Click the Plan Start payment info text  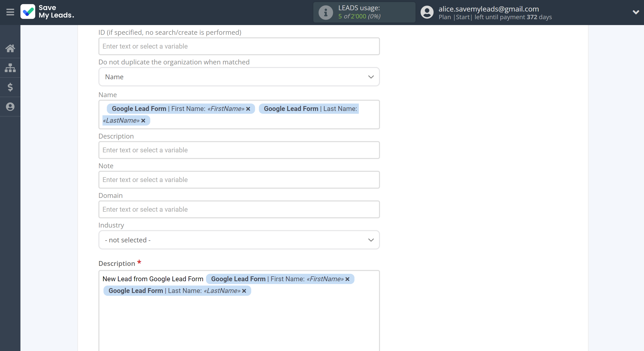[x=495, y=17]
